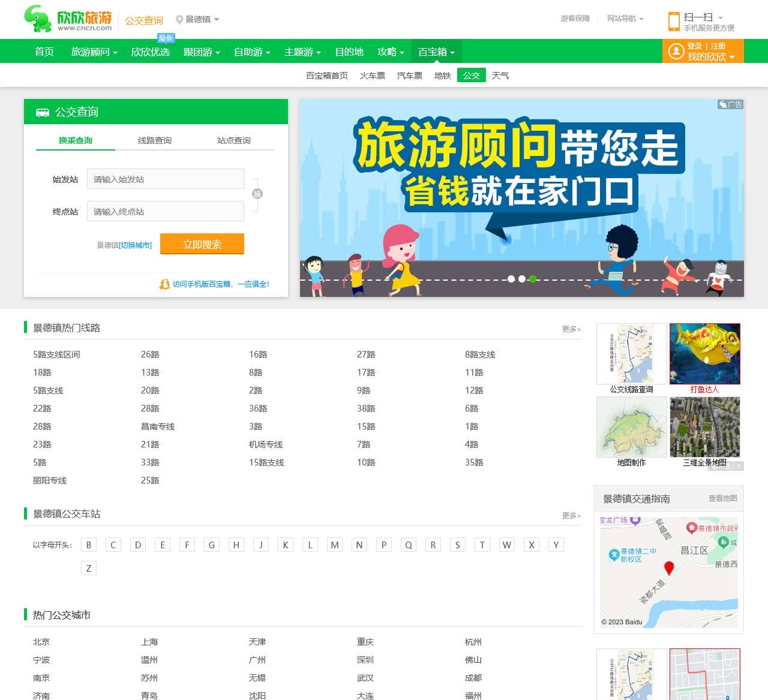The height and width of the screenshot is (700, 768).
Task: Open the 攻略 menu dropdown
Action: coord(391,52)
